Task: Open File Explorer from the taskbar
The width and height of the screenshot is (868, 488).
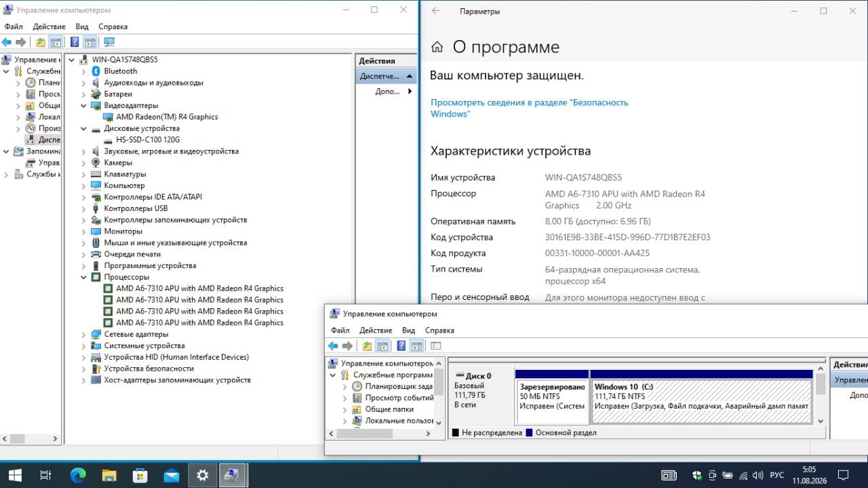Action: point(108,475)
